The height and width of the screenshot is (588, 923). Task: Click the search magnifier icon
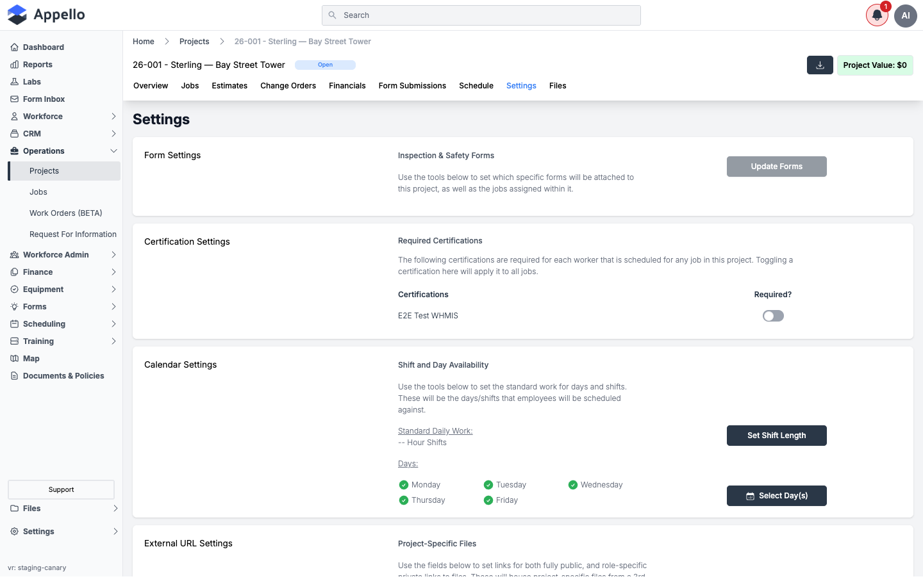(332, 15)
